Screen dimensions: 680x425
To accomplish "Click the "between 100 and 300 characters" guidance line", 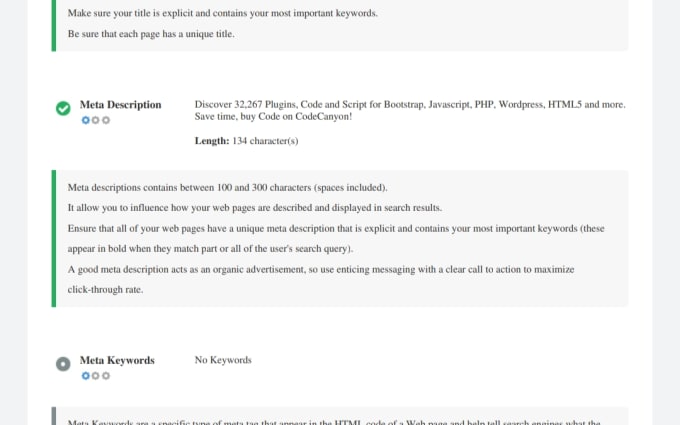I will [x=227, y=187].
